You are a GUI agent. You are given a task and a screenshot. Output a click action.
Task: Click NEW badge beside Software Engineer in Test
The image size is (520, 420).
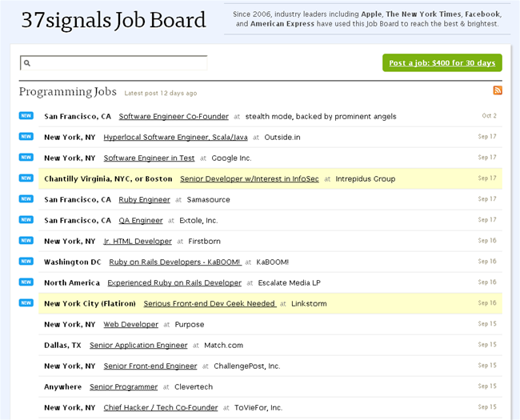[x=26, y=158]
